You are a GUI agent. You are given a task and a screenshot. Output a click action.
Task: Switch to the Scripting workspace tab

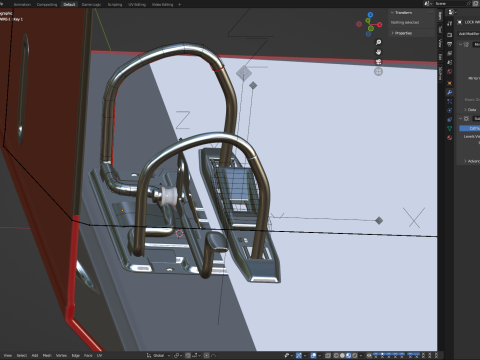(115, 4)
